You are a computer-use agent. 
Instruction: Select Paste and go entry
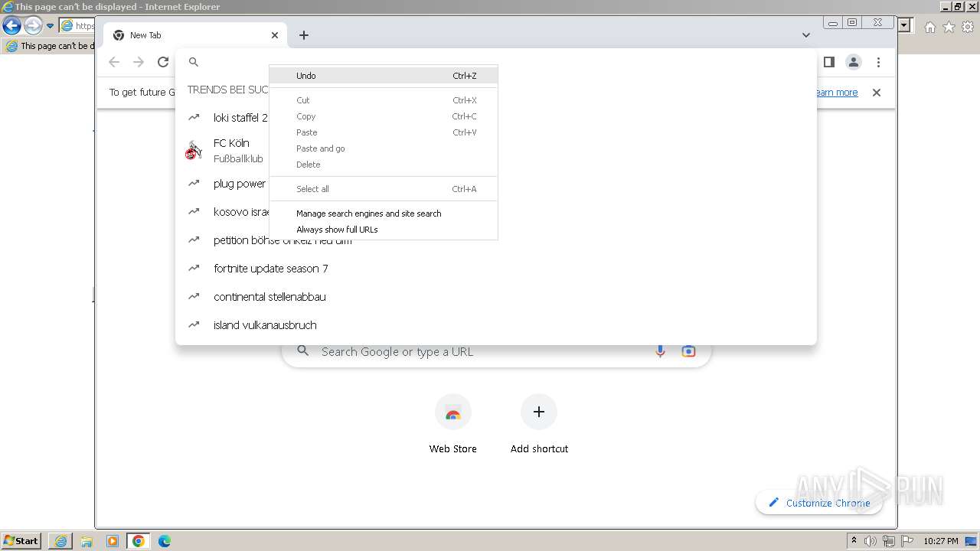[x=384, y=148]
